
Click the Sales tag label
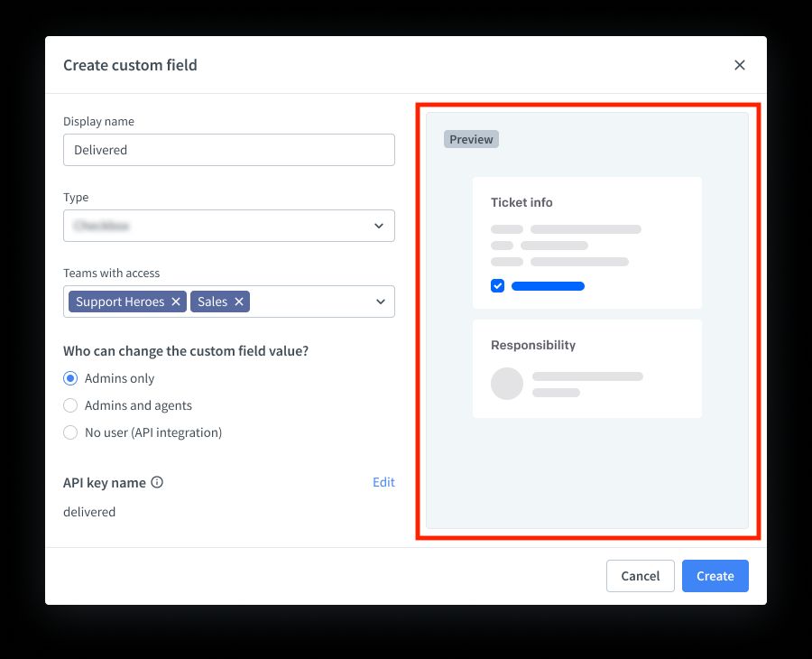[212, 302]
